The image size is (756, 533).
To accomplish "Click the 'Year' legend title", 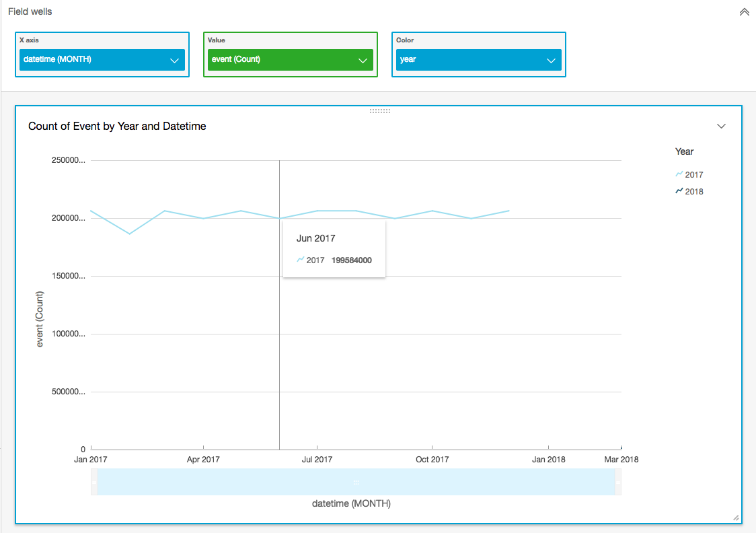I will click(x=684, y=151).
